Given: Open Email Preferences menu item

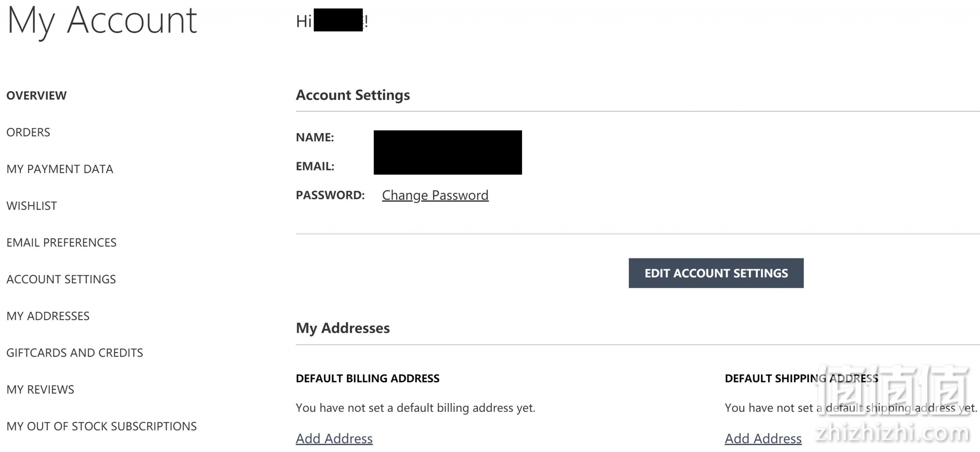Looking at the screenshot, I should [x=61, y=242].
